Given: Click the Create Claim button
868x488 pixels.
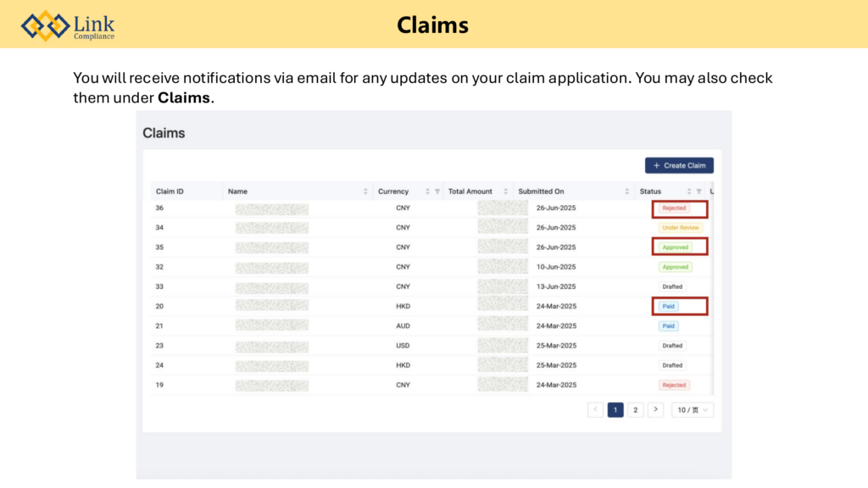Looking at the screenshot, I should (x=679, y=165).
